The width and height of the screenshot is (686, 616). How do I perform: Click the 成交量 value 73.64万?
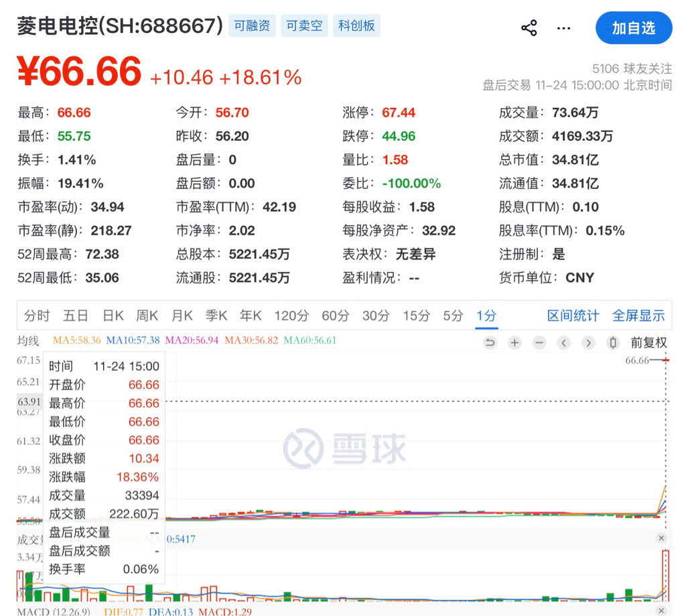pos(575,113)
